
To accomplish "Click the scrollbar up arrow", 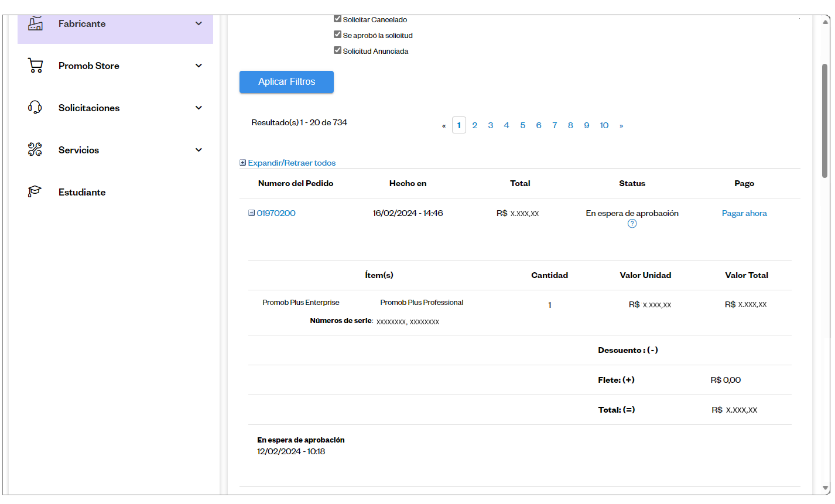I will pyautogui.click(x=826, y=22).
